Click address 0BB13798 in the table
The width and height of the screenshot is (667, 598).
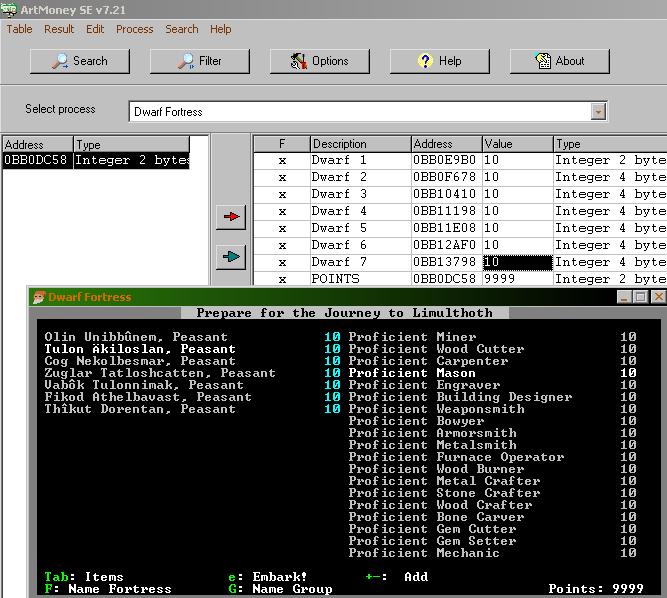[x=447, y=263]
